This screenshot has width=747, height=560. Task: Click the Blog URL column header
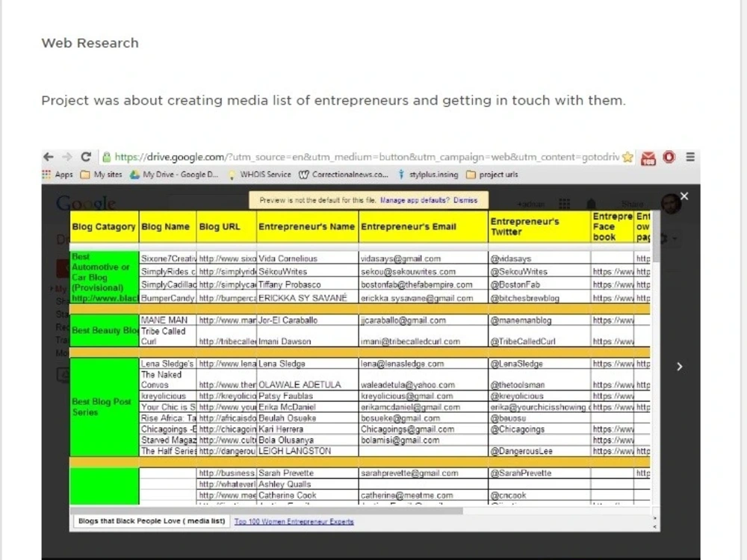pos(226,227)
